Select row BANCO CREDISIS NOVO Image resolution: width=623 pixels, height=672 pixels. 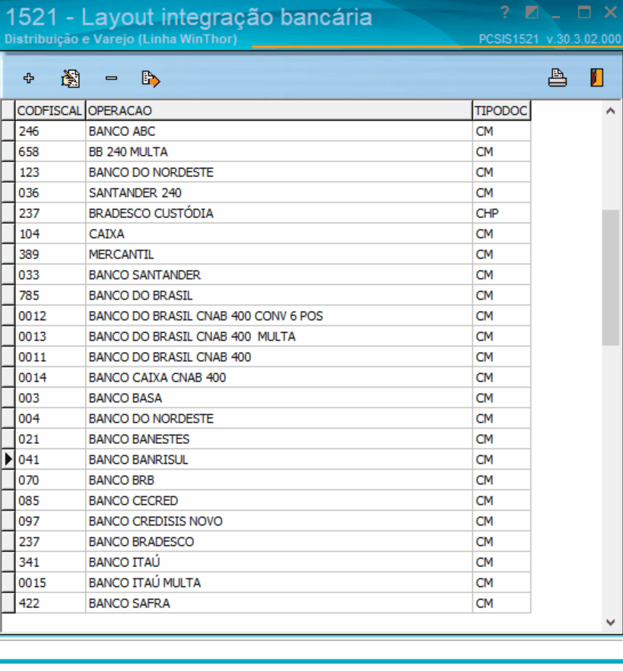[x=272, y=521]
